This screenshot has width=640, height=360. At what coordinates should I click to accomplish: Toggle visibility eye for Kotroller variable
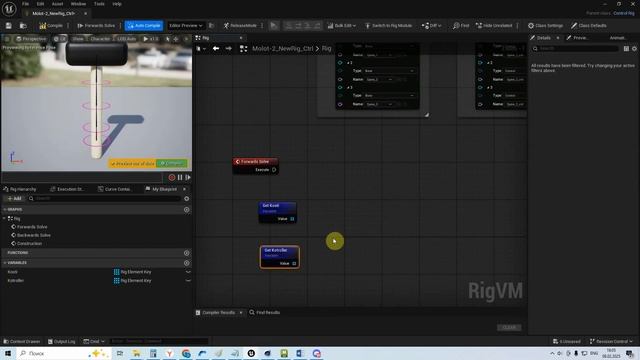pos(188,280)
